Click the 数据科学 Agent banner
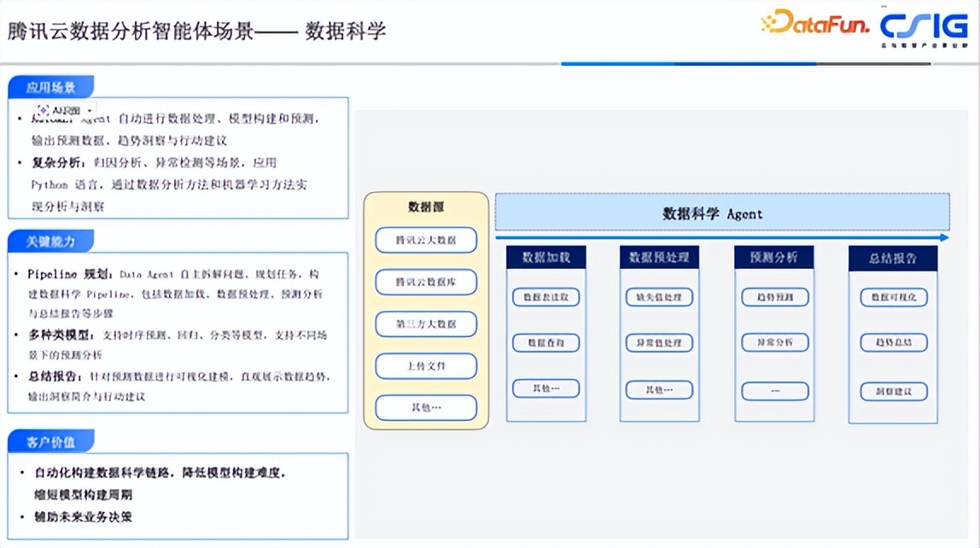The width and height of the screenshot is (980, 548). [x=722, y=213]
